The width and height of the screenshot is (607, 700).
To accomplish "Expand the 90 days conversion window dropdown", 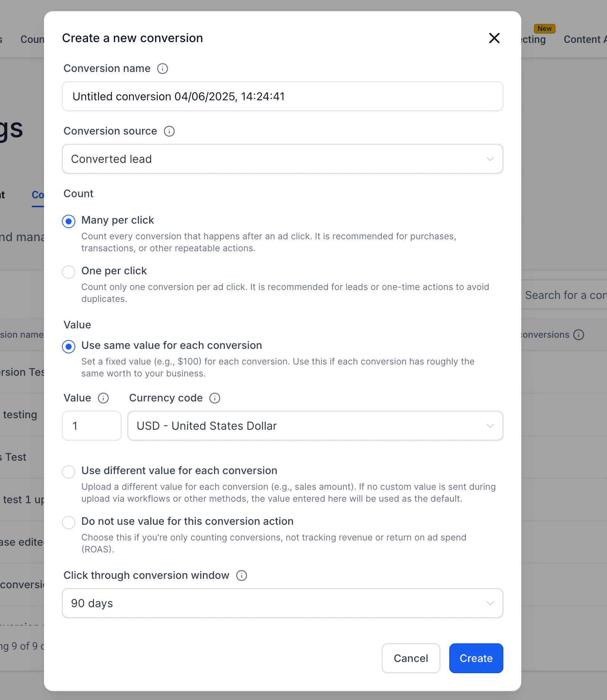I will click(x=283, y=603).
